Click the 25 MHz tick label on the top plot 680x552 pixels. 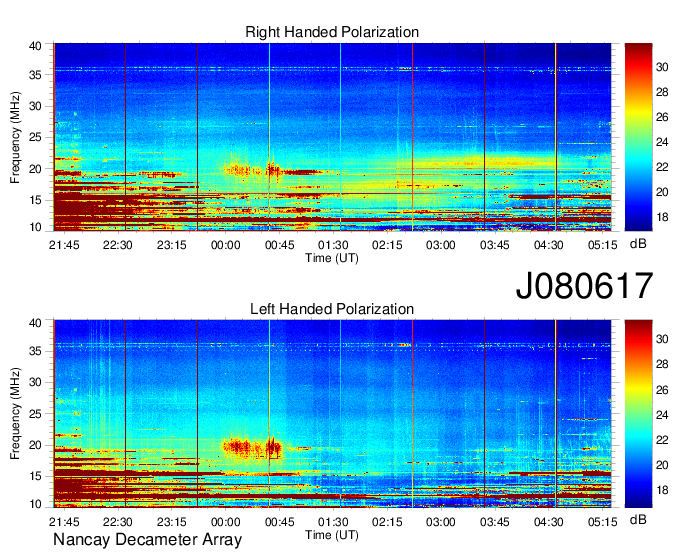tap(35, 138)
